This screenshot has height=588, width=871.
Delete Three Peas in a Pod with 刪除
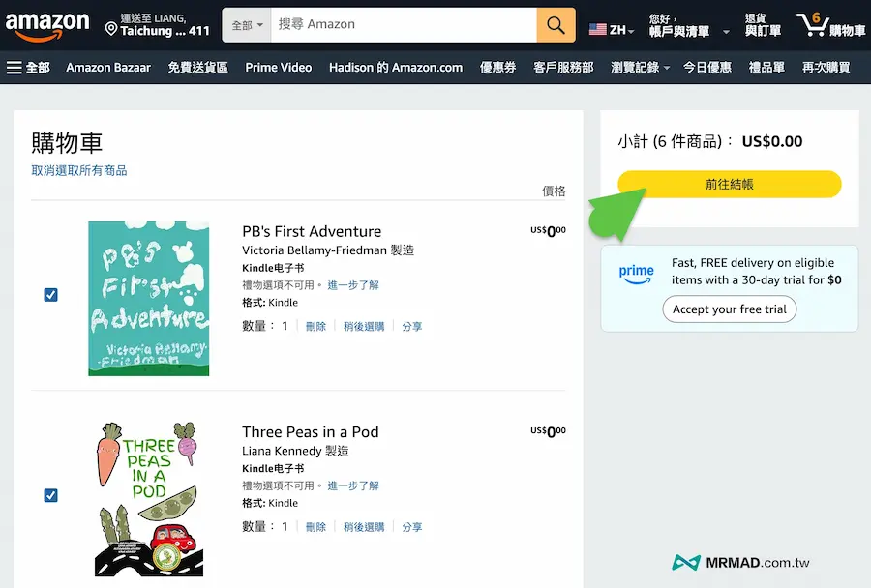pyautogui.click(x=315, y=527)
